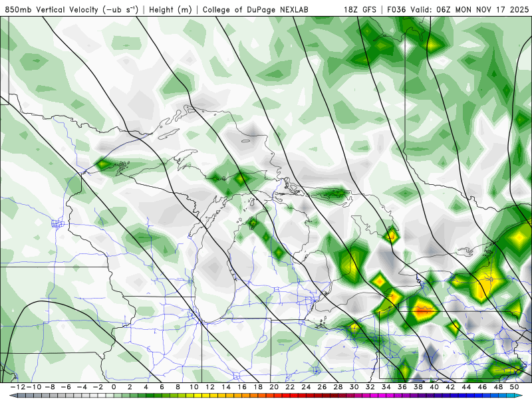
Task: Click the "12" color scale label
Action: tap(210, 387)
